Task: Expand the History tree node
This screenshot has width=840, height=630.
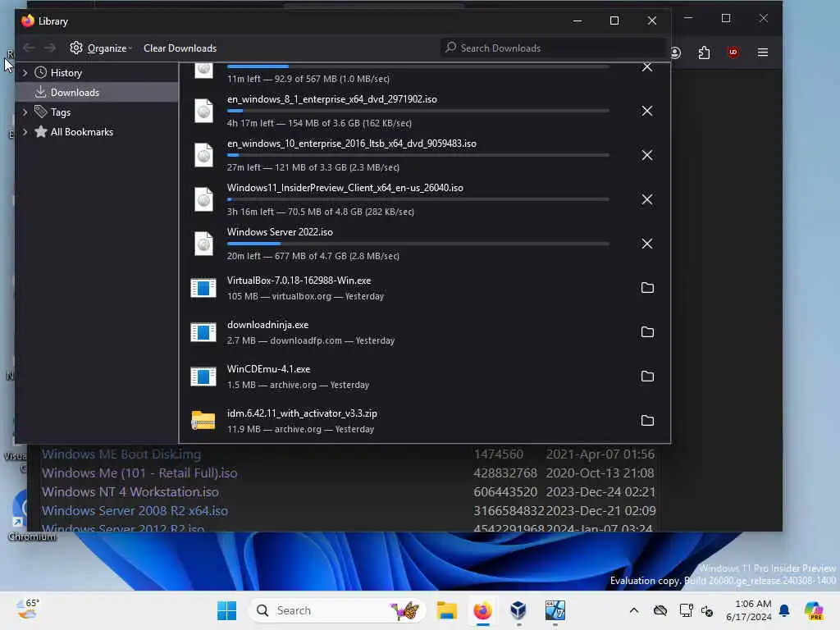Action: [25, 73]
